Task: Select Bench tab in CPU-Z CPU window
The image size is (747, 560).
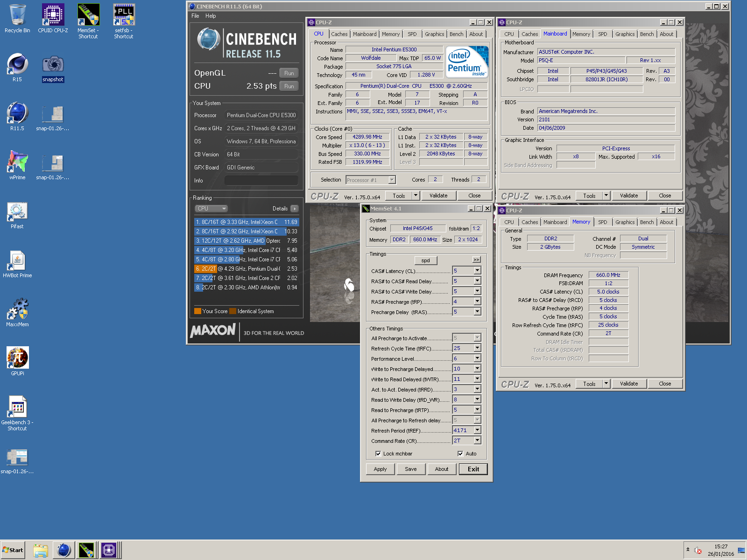Action: click(x=456, y=34)
